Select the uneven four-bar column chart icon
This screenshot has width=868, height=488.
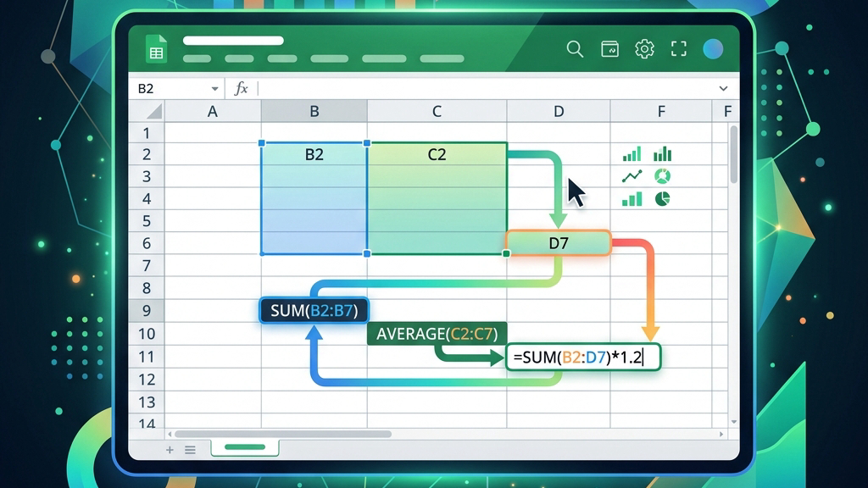[662, 154]
